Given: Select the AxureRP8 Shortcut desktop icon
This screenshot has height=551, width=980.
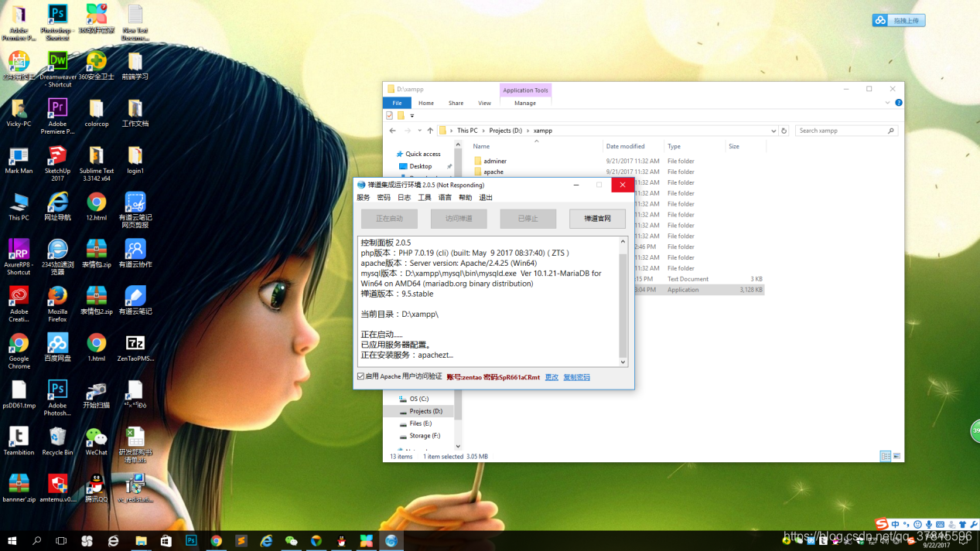Looking at the screenshot, I should coord(19,257).
